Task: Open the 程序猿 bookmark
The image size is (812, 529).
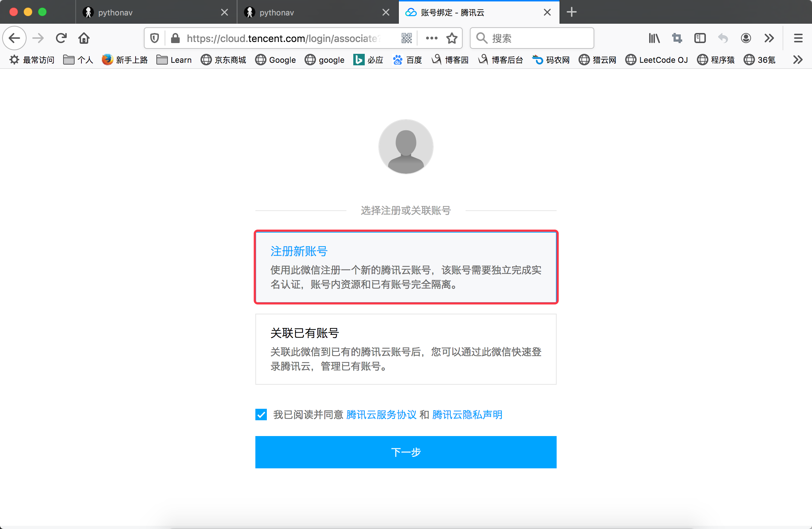Action: point(716,60)
